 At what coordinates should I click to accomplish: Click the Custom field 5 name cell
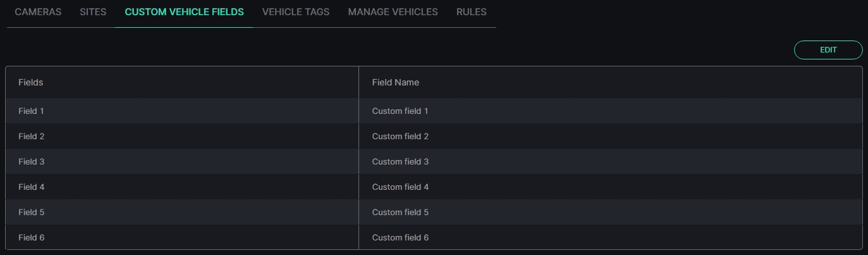coord(610,212)
